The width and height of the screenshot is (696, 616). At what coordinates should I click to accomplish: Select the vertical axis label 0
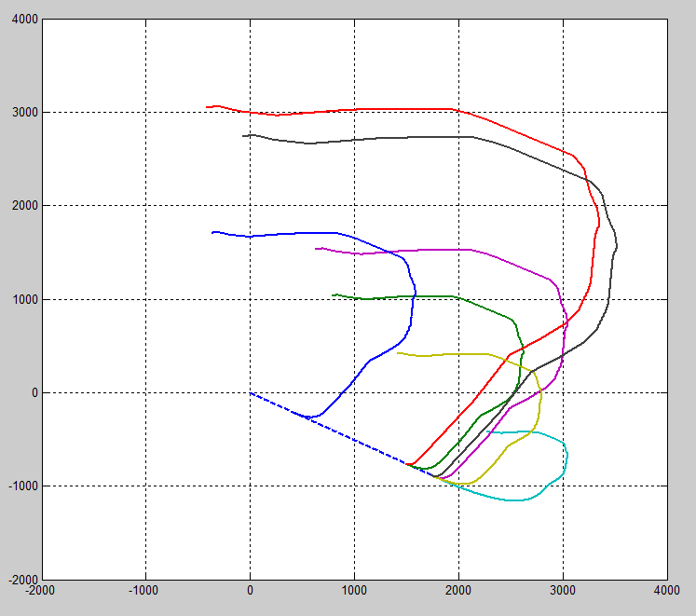click(x=35, y=392)
